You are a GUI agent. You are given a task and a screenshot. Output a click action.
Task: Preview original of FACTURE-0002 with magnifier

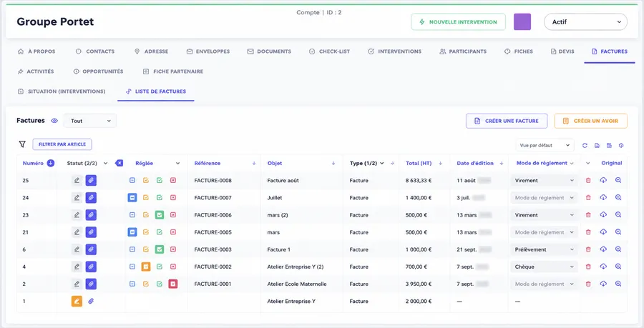tap(618, 267)
